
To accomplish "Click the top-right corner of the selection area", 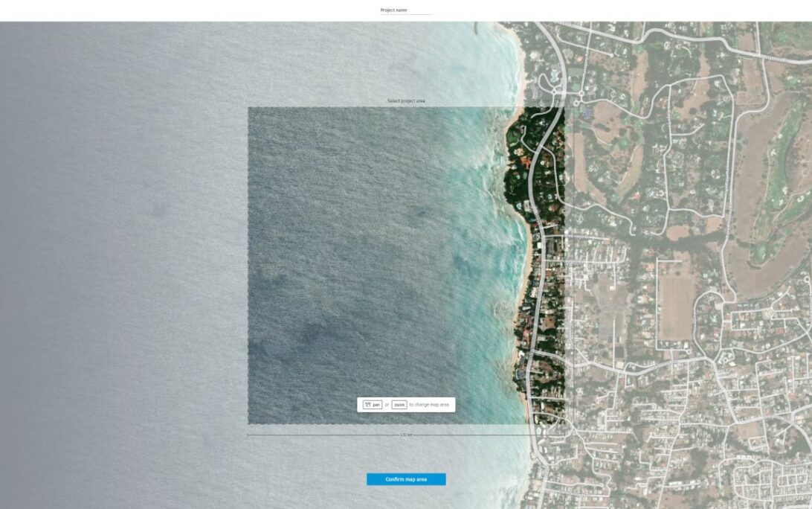I will click(x=564, y=108).
